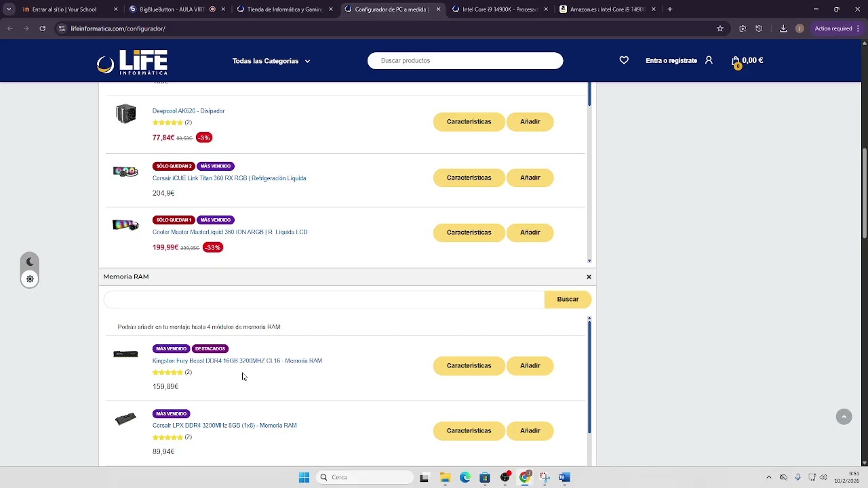This screenshot has width=868, height=488.
Task: Click Windows taskbar Cerca search box
Action: [365, 477]
